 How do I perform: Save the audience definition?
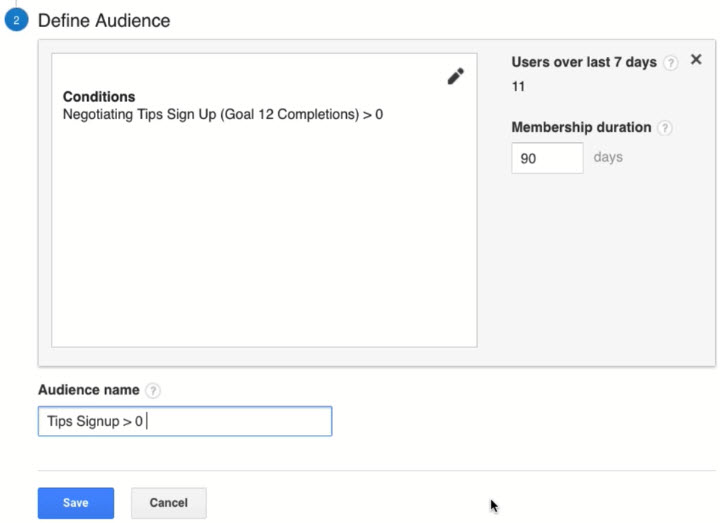tap(76, 503)
